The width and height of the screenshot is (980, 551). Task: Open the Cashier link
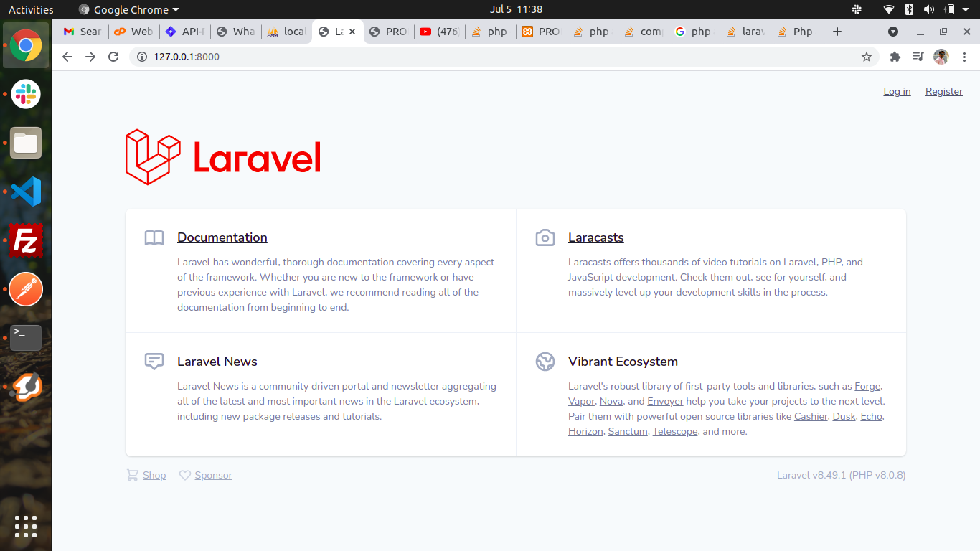point(811,416)
